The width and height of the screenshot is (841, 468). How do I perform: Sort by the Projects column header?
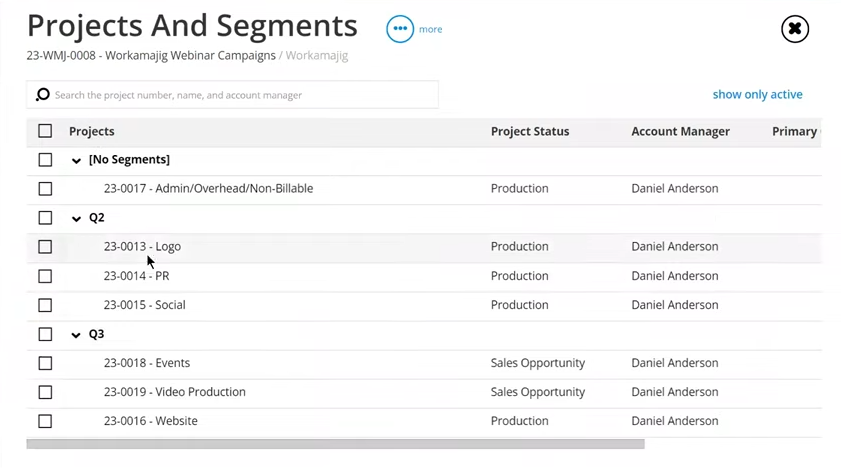click(92, 131)
